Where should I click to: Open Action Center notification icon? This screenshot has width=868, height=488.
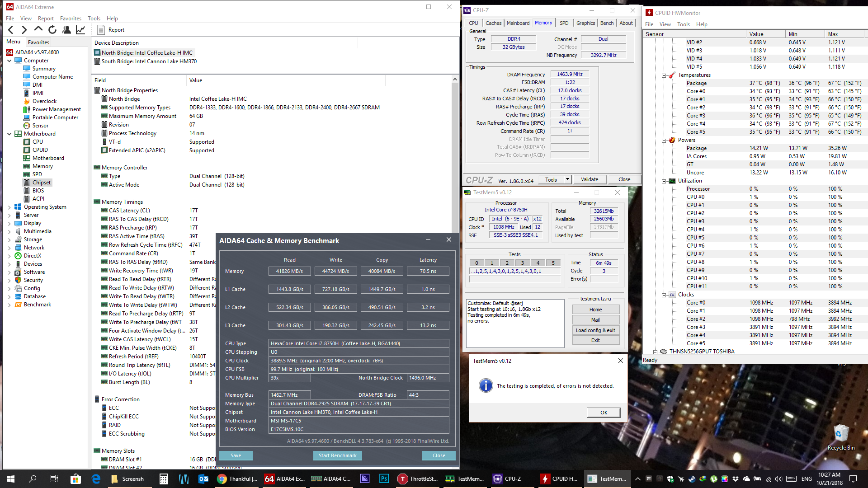(853, 479)
